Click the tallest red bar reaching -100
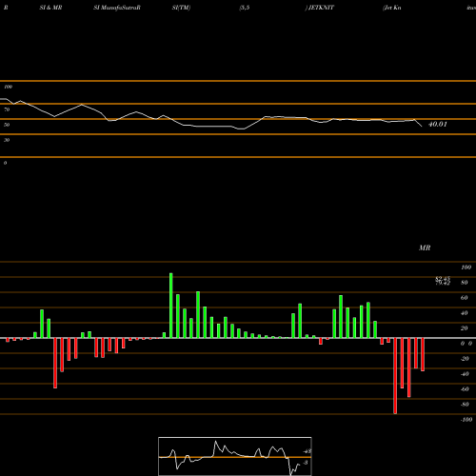 395,376
